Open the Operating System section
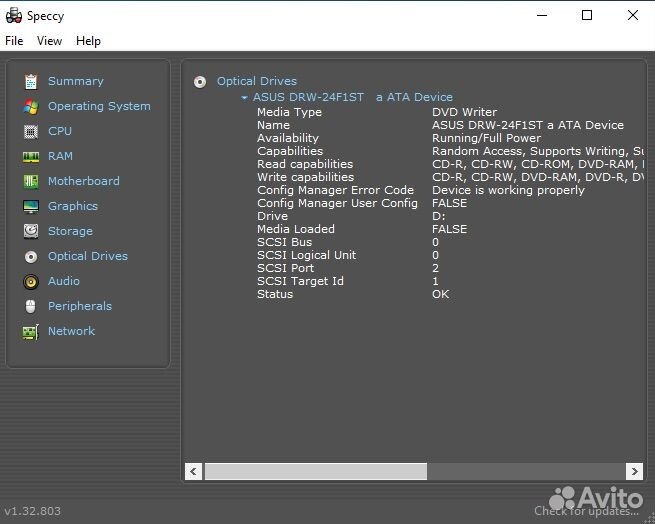655x524 pixels. [99, 106]
